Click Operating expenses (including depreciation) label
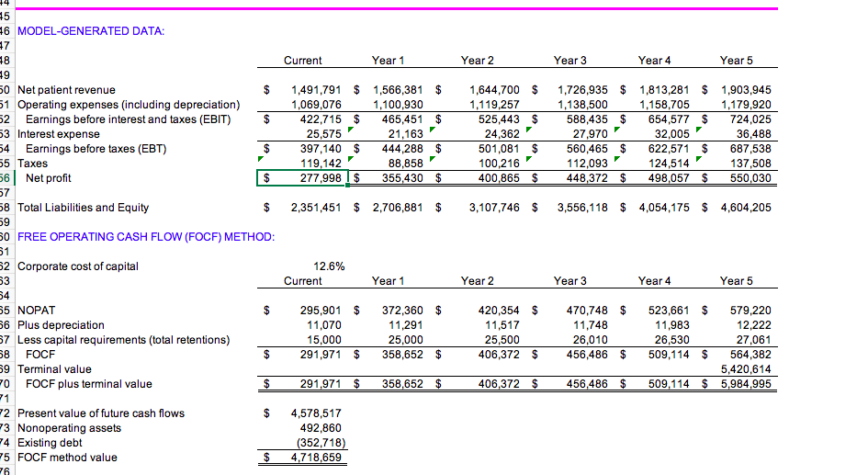The width and height of the screenshot is (868, 475). coord(129,105)
